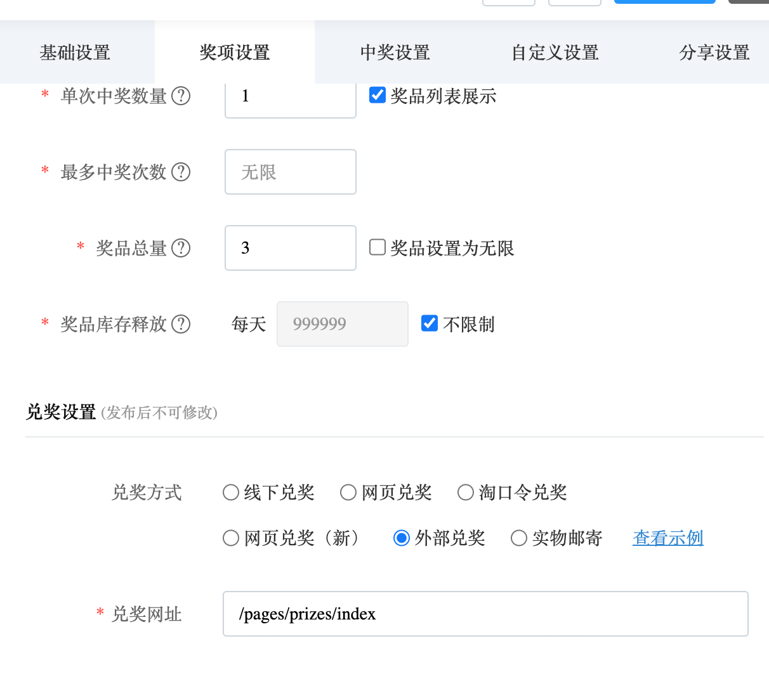Select the 网页兑奖 radio button

348,493
